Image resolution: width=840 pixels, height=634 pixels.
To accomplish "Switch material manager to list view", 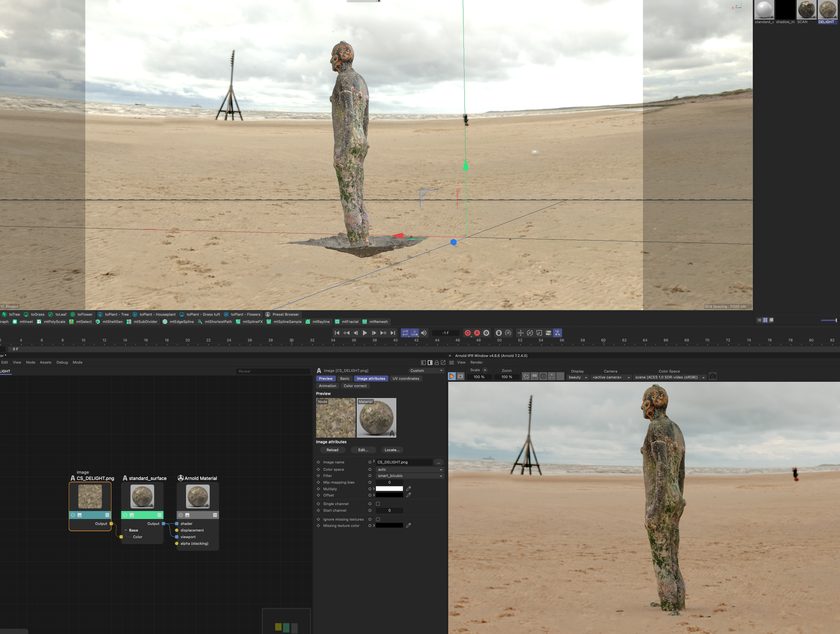I will [x=759, y=320].
